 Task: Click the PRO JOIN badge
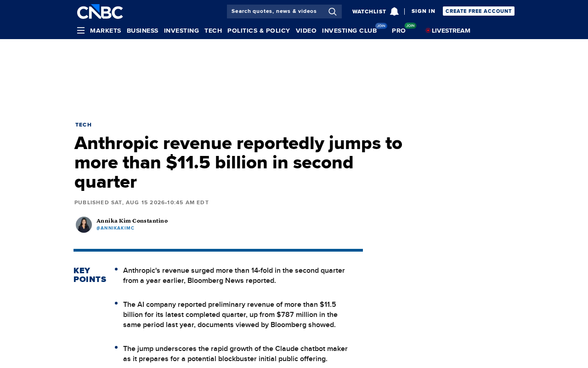pyautogui.click(x=410, y=26)
